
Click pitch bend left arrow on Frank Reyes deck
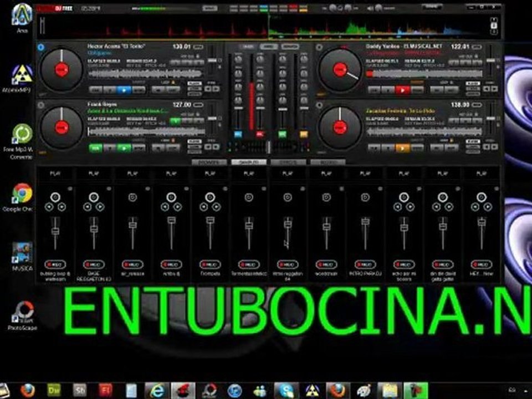point(208,147)
